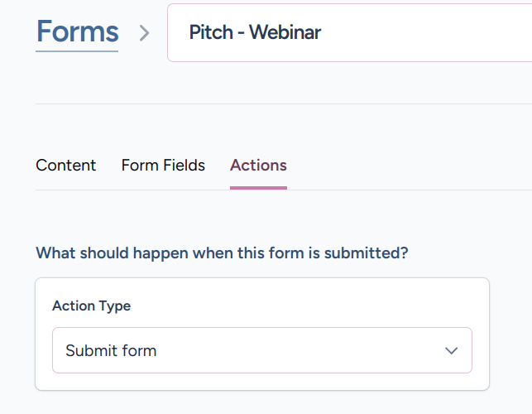Click the "Submit form" selected value text
The image size is (532, 414).
click(111, 350)
